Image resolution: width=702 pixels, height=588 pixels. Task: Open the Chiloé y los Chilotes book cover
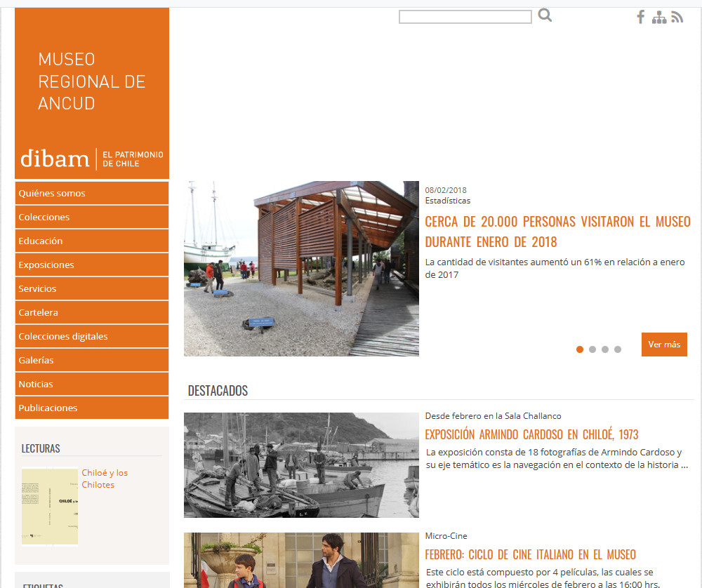point(50,507)
